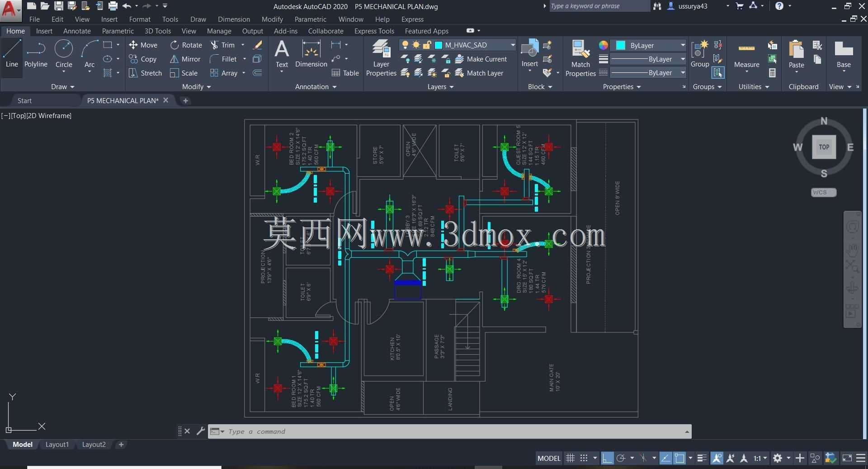Toggle object snap tracking in status bar
Viewport: 868px width, 469px height.
[x=665, y=458]
